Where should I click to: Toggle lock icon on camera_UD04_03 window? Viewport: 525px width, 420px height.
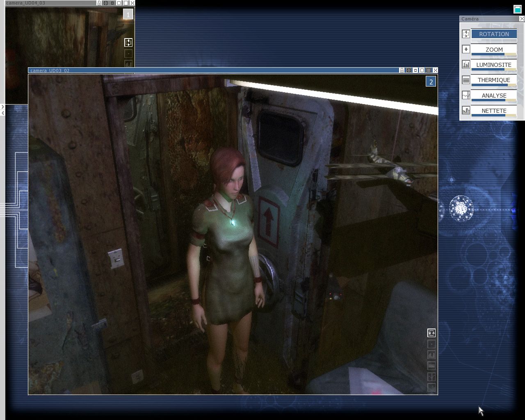[x=99, y=3]
